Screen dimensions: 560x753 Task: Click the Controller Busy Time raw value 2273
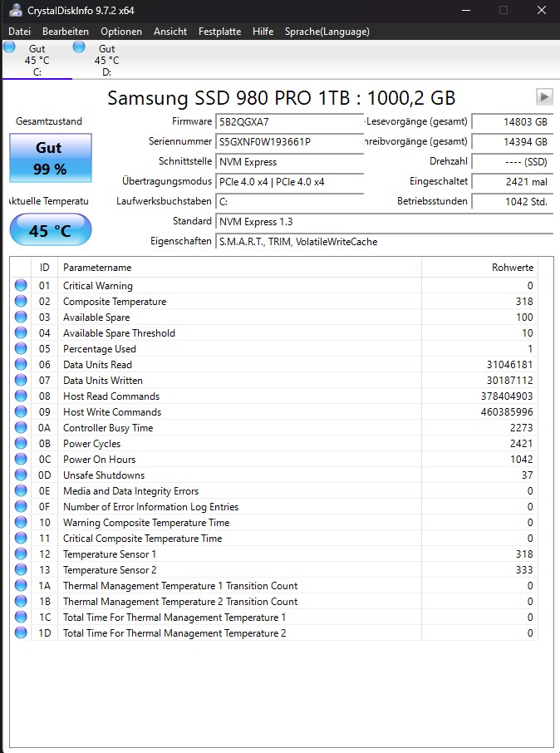coord(522,427)
